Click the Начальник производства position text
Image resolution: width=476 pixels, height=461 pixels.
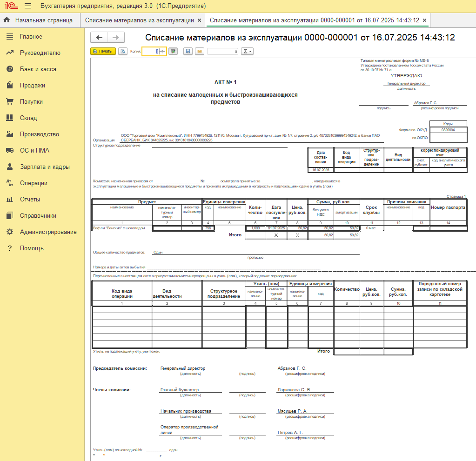pos(186,411)
